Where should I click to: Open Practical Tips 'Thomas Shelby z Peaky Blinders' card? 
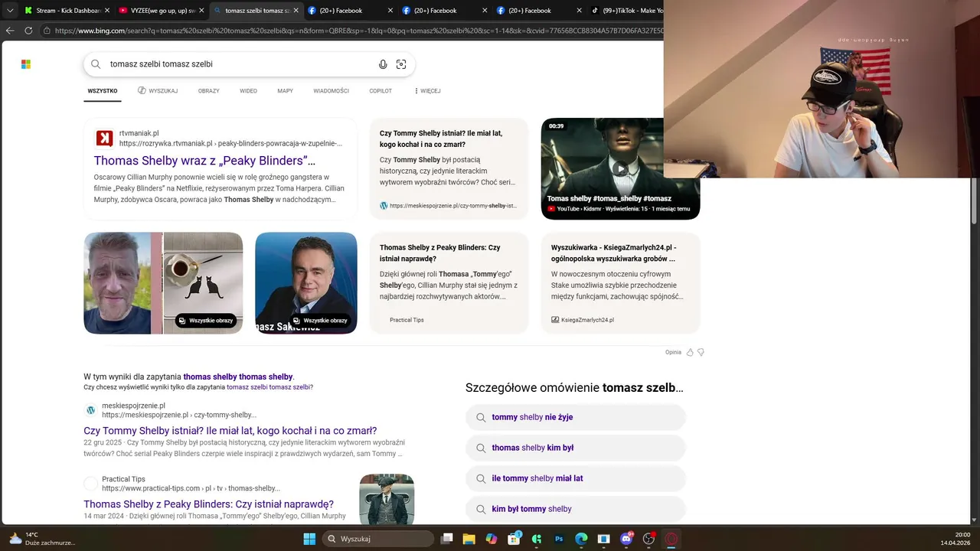point(449,283)
